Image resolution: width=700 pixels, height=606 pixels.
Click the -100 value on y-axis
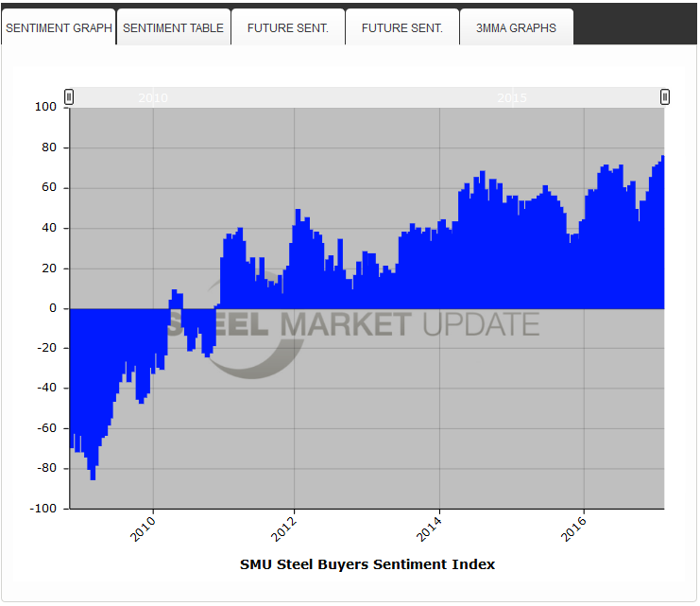[43, 509]
